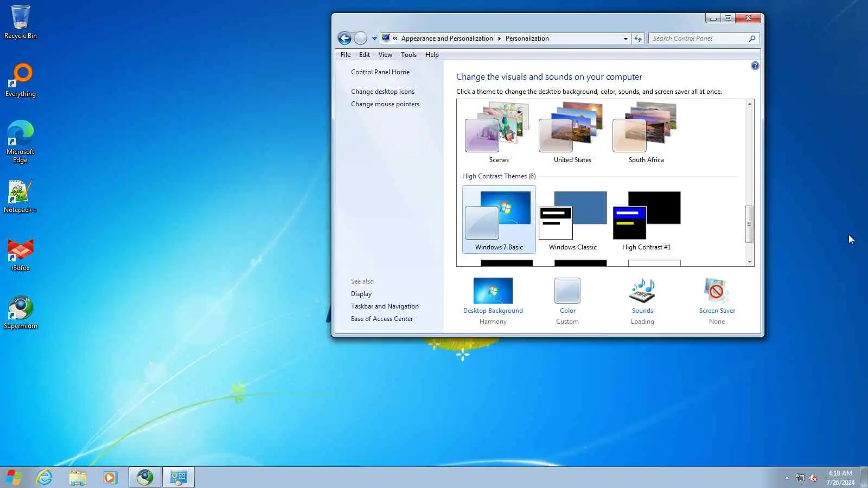Click the High Contrast Themes (6) heading
The height and width of the screenshot is (488, 868).
coord(499,176)
